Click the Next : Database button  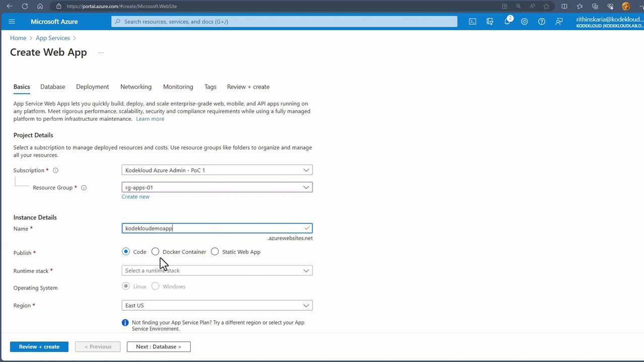pyautogui.click(x=158, y=347)
